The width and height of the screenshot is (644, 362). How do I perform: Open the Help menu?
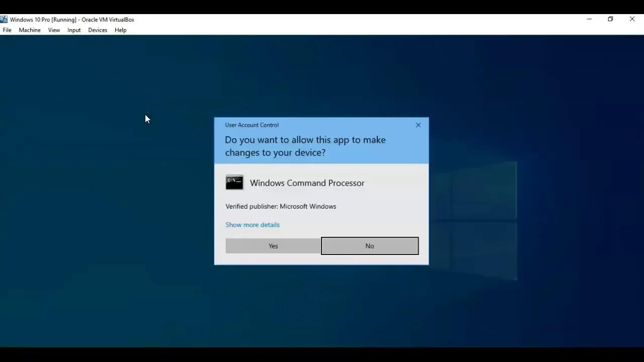[120, 30]
